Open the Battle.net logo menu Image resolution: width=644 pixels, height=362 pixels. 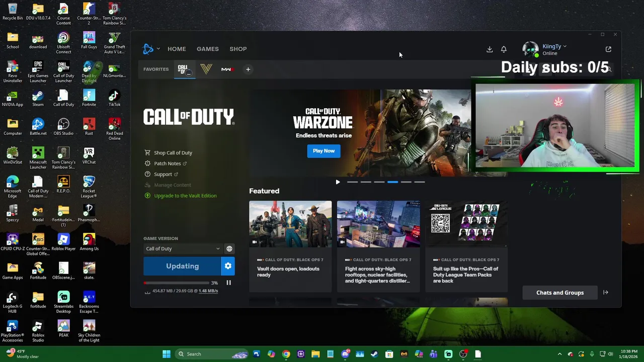[x=150, y=49]
